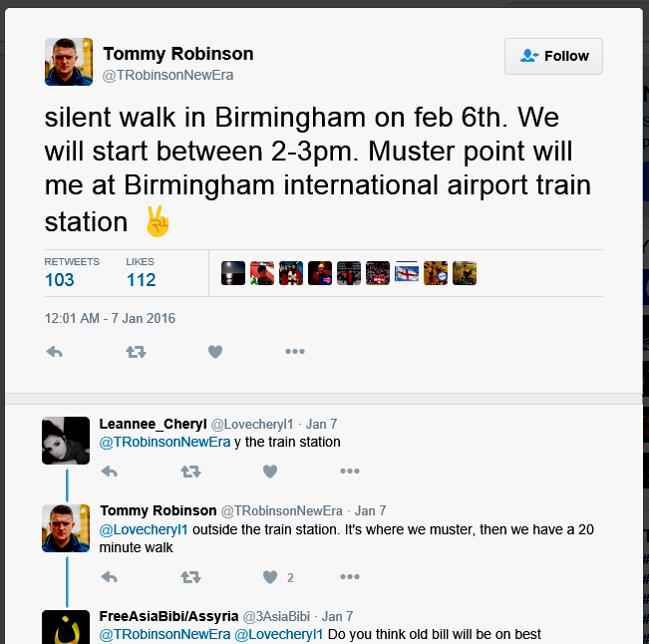This screenshot has height=644, width=649.
Task: Like Tommy Robinson's reply with 2 likes
Action: (x=270, y=577)
